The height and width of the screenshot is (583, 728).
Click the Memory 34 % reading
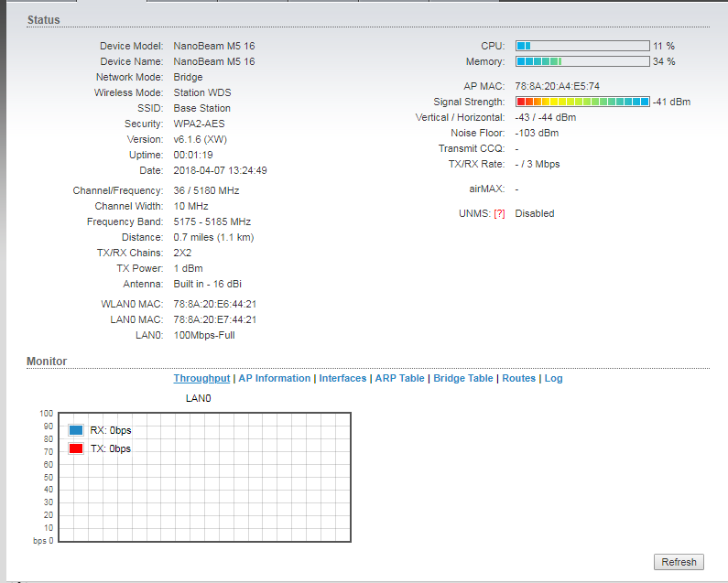[664, 61]
